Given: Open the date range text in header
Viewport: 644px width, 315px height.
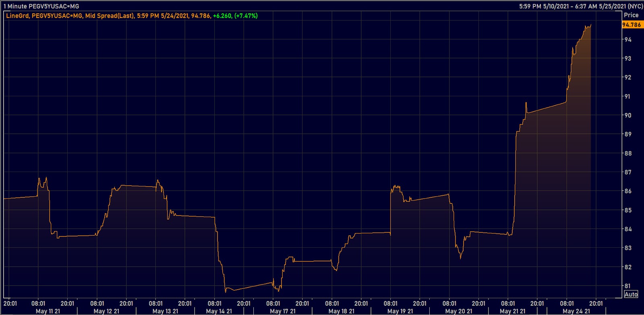Looking at the screenshot, I should click(x=581, y=6).
